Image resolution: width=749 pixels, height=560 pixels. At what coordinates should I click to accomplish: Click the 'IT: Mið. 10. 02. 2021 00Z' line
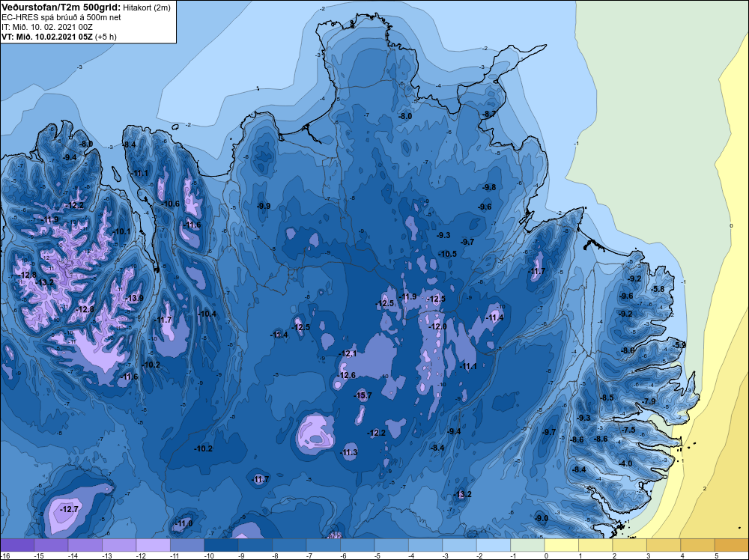46,27
